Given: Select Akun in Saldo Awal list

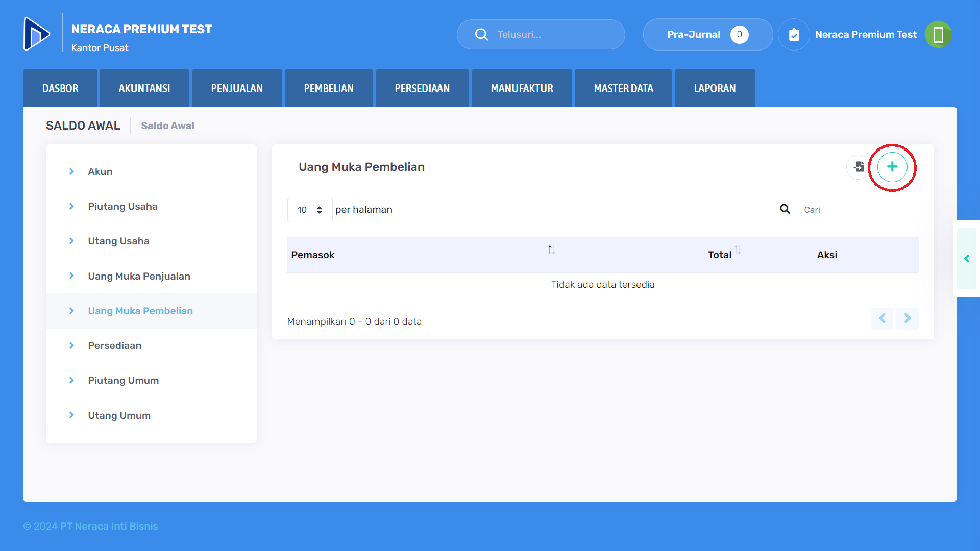Looking at the screenshot, I should point(151,171).
